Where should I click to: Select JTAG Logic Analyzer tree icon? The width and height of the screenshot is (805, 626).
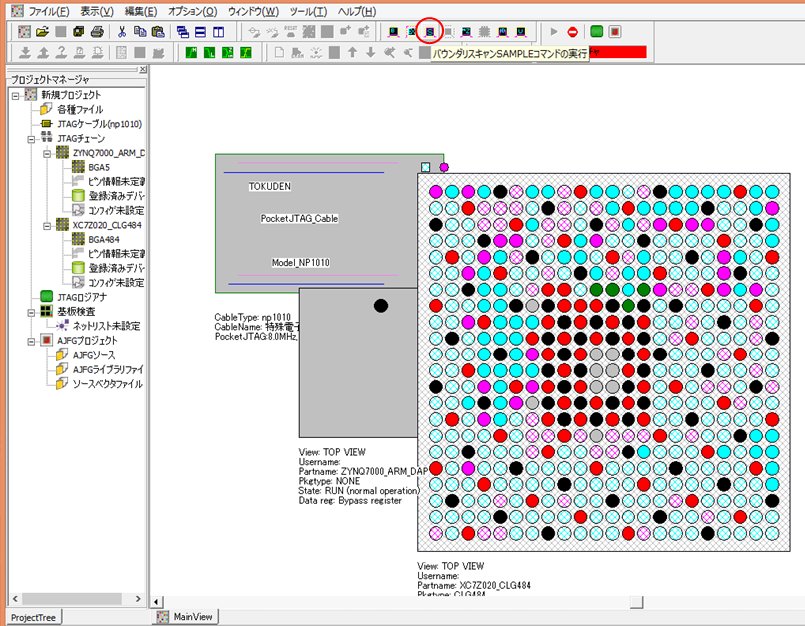click(47, 297)
